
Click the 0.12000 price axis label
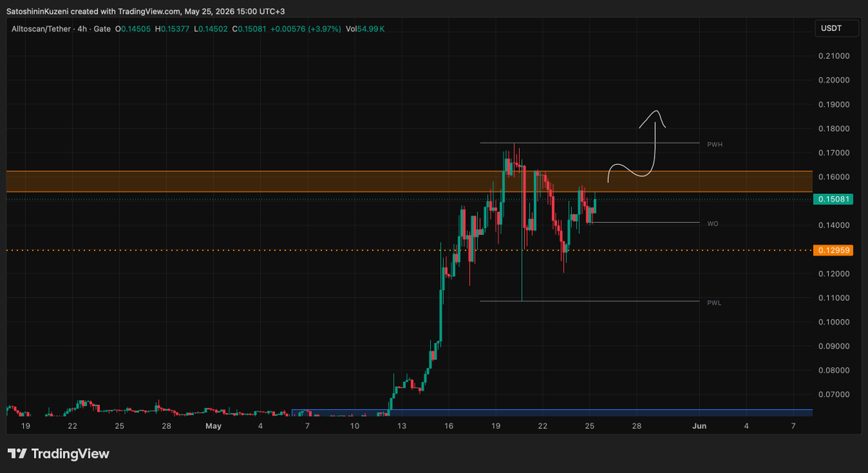[x=834, y=274]
